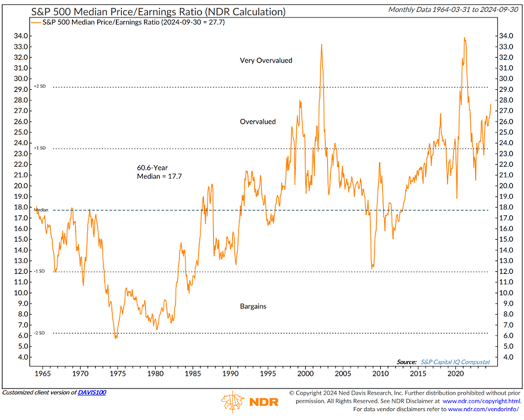Click the '-1 SD' line label
The image size is (524, 420).
(x=39, y=271)
